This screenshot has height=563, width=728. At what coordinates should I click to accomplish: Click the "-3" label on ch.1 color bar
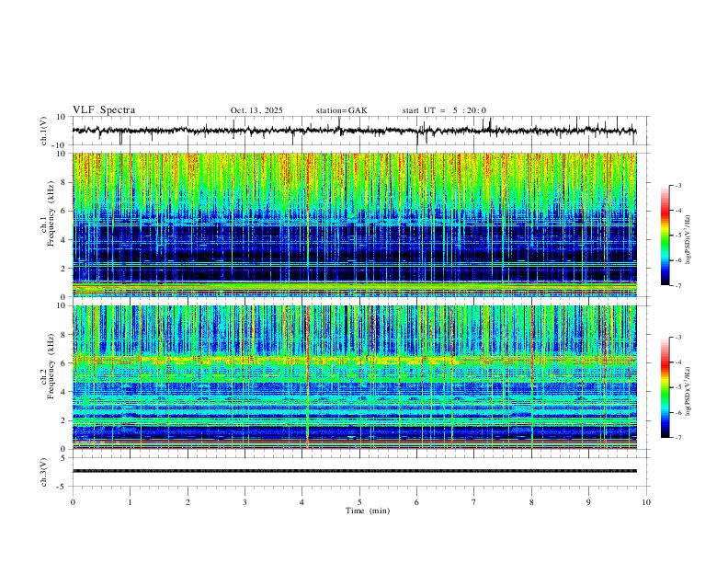[677, 185]
